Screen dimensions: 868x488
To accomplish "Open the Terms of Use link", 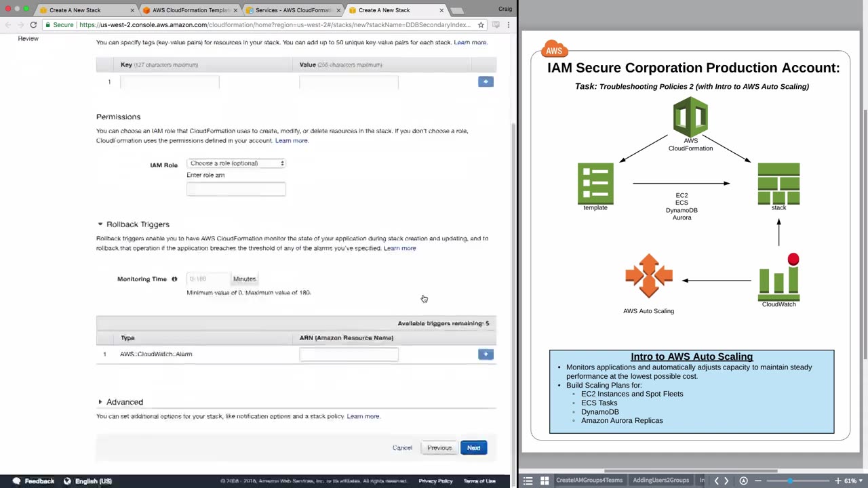I will pyautogui.click(x=479, y=481).
